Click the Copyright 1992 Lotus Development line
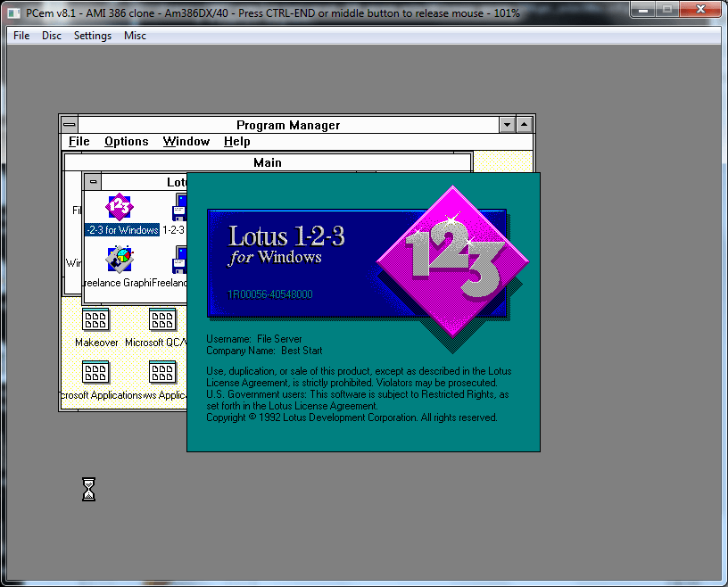The width and height of the screenshot is (728, 587). (352, 418)
